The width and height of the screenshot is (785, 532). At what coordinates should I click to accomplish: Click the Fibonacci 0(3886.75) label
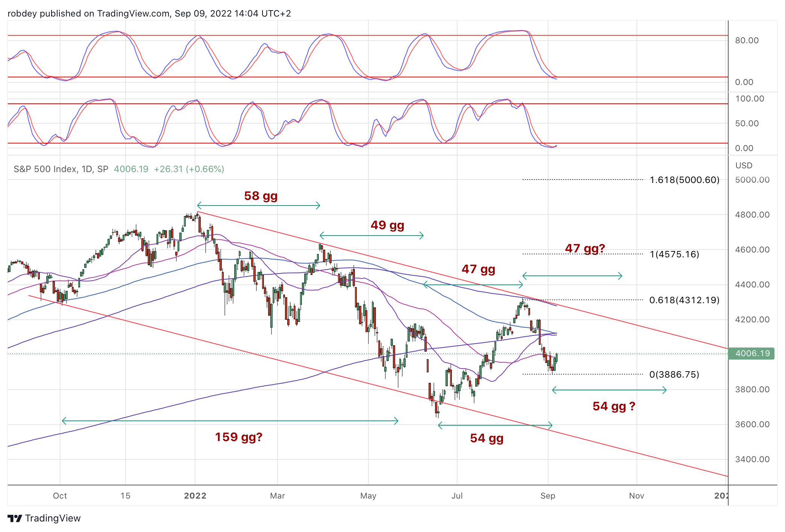674,375
